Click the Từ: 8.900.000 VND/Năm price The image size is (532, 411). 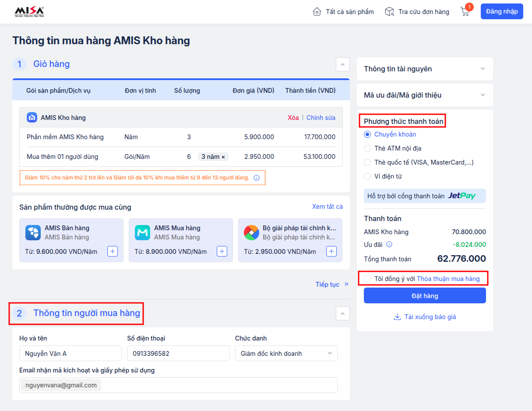point(171,252)
